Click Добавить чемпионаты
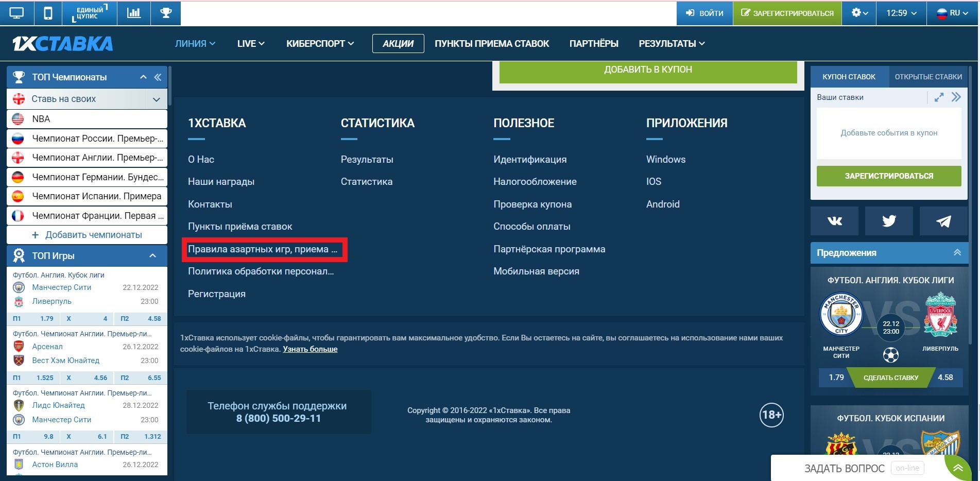The width and height of the screenshot is (980, 481). coord(87,235)
